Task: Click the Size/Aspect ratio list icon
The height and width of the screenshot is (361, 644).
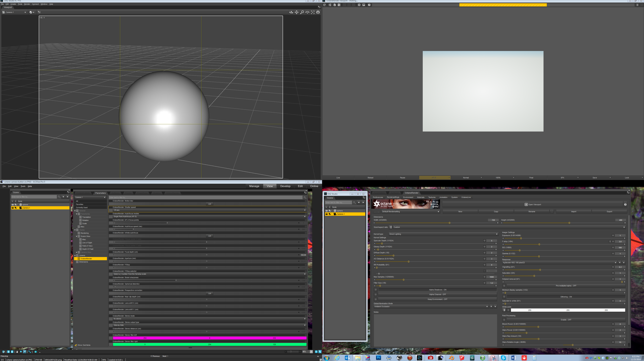Action: [391, 227]
